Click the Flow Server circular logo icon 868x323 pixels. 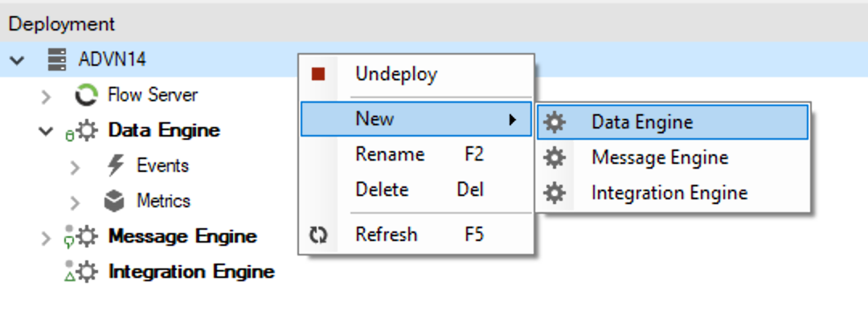tap(86, 95)
